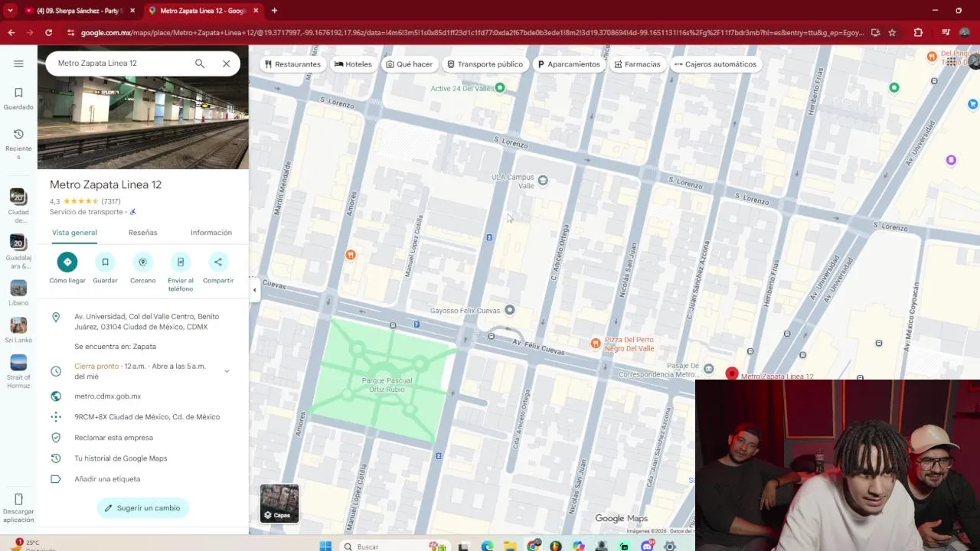Click Enviar al teléfono icon

pyautogui.click(x=181, y=262)
